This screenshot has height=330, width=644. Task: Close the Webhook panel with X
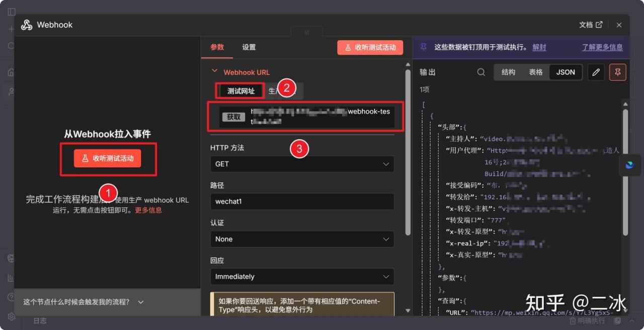click(x=619, y=25)
